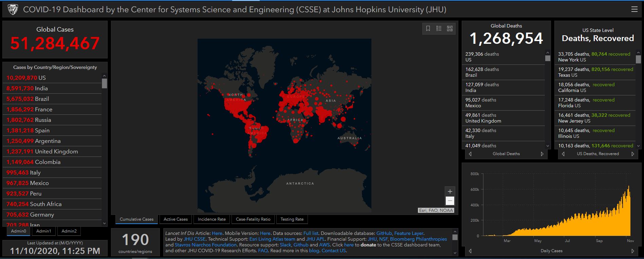This screenshot has height=259, width=644.
Task: Open the JHU APL link
Action: 315,239
